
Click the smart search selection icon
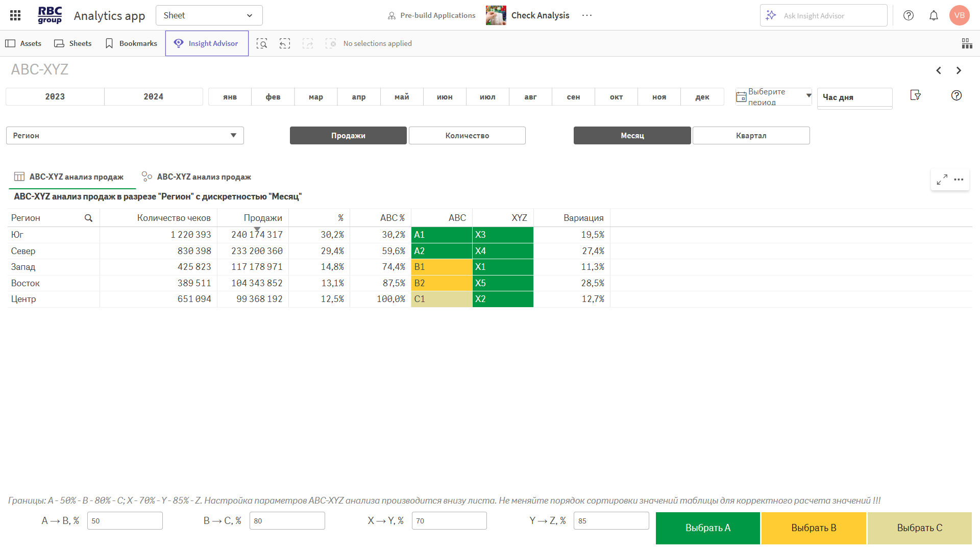[x=262, y=43]
